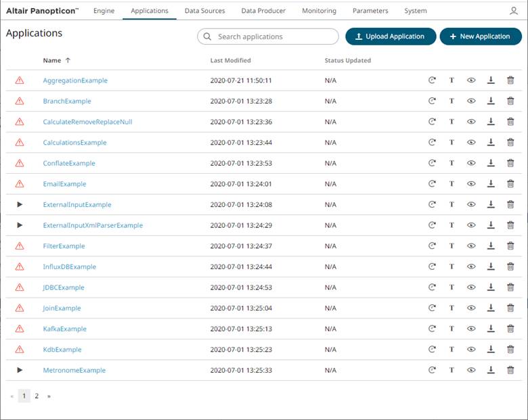Click the eye icon for InfluxDBExample
The width and height of the screenshot is (528, 420).
pyautogui.click(x=471, y=267)
